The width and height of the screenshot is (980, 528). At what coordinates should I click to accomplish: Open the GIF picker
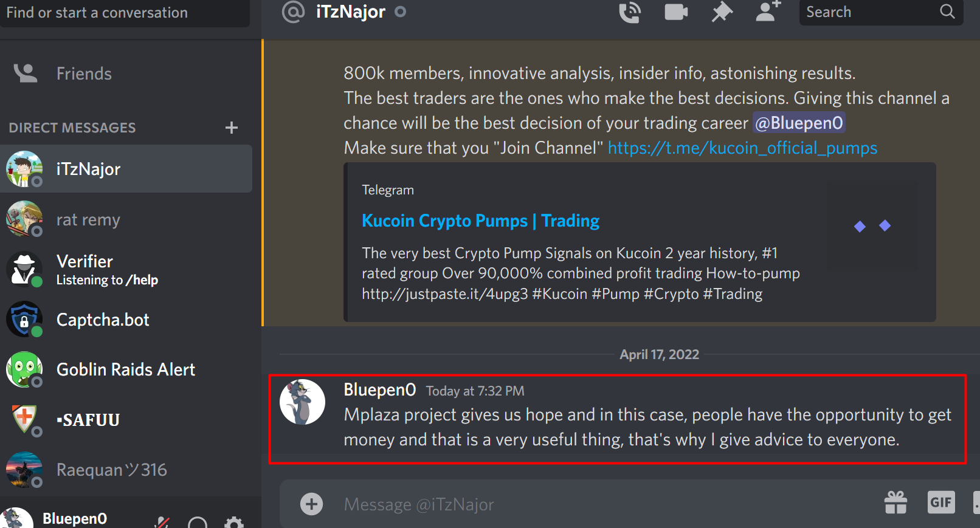941,502
